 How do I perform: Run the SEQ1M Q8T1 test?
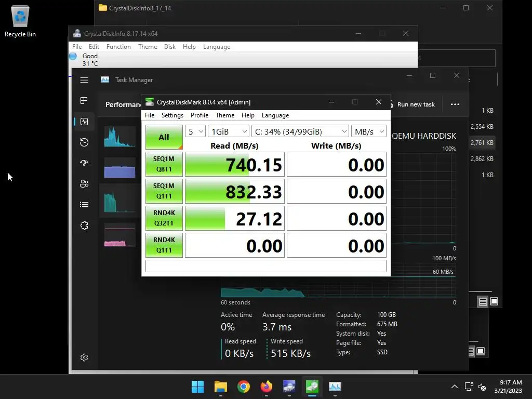164,164
